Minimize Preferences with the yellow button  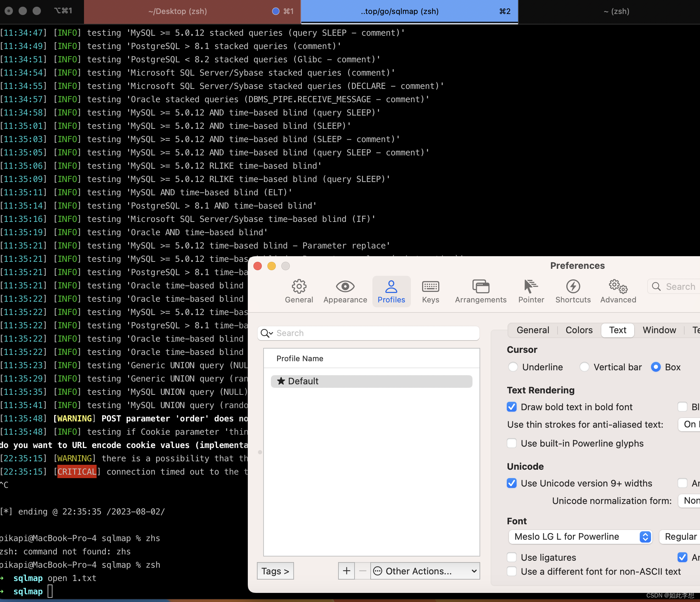pos(272,266)
